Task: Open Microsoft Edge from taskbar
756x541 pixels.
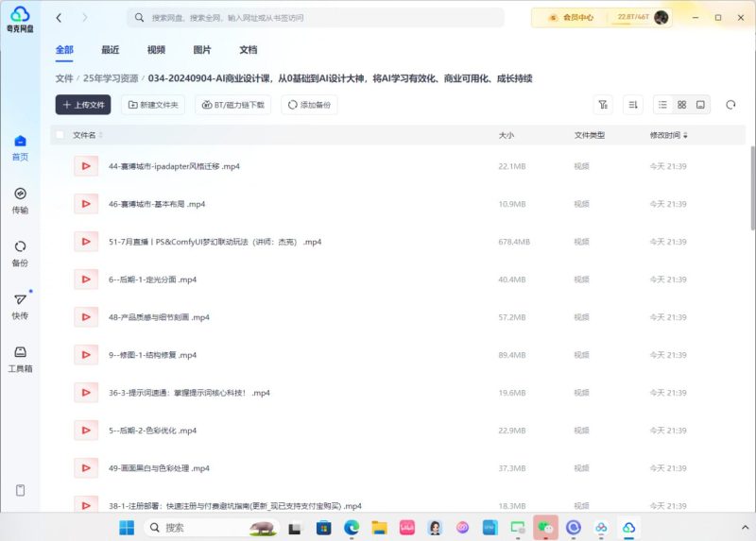Action: pos(352,528)
